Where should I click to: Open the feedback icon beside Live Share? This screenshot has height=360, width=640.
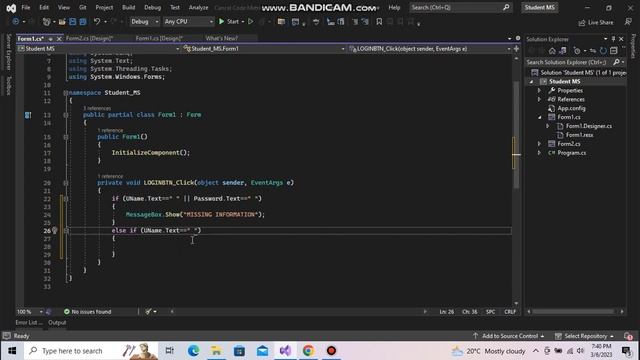point(628,22)
